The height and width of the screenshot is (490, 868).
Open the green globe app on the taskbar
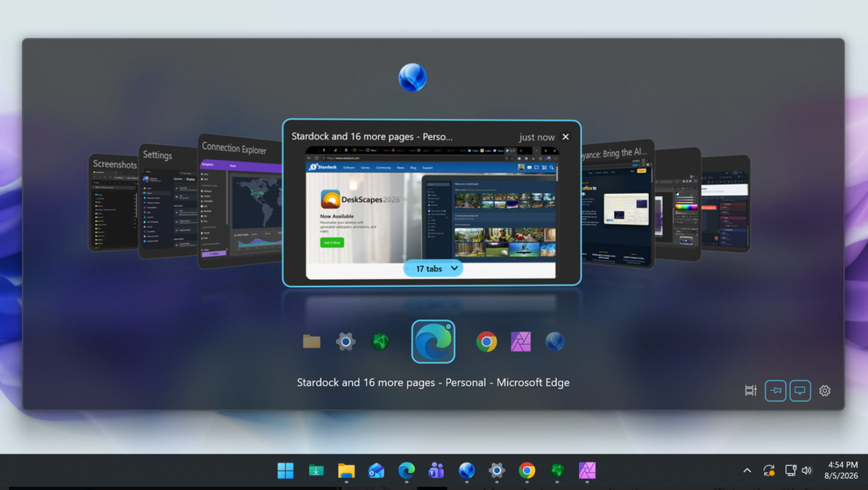pyautogui.click(x=557, y=471)
